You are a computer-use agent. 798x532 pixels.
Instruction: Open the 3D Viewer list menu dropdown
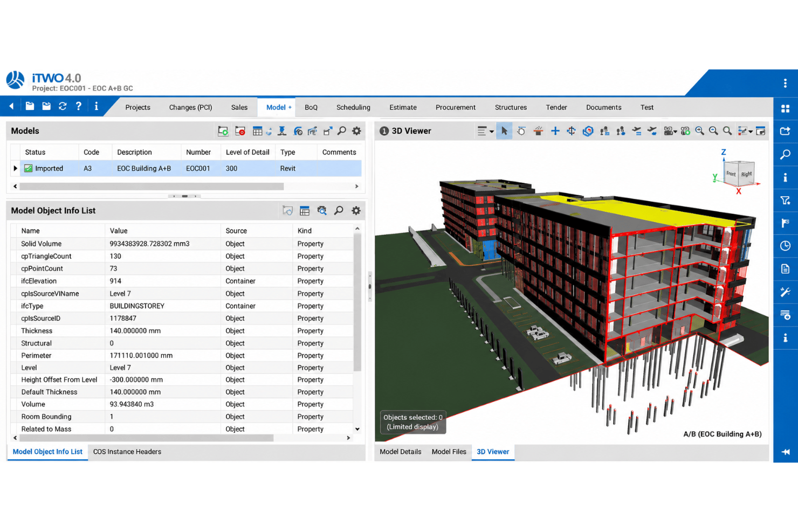point(485,131)
